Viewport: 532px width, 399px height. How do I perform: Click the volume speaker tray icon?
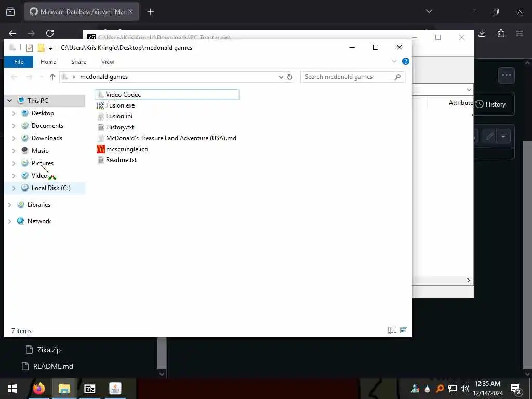point(465,389)
